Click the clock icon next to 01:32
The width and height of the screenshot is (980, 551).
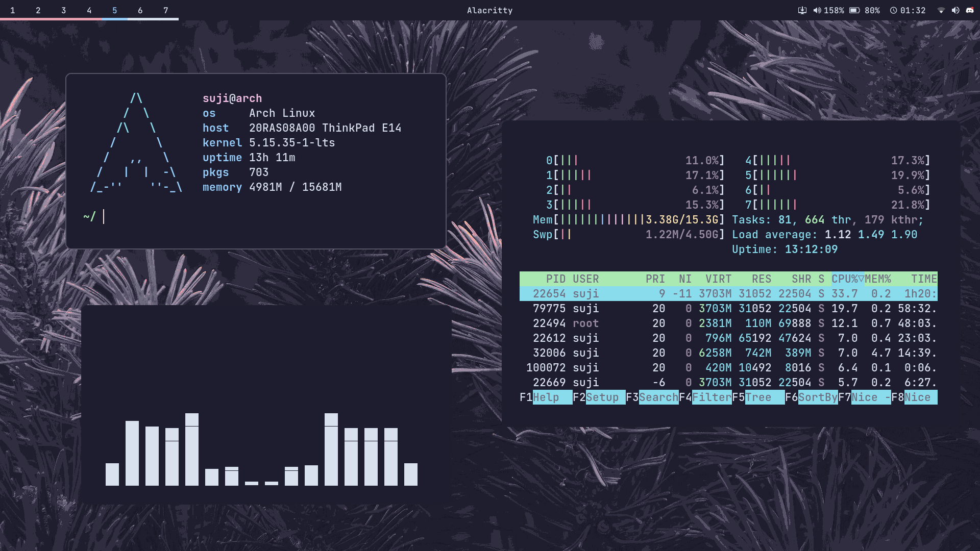(x=893, y=10)
